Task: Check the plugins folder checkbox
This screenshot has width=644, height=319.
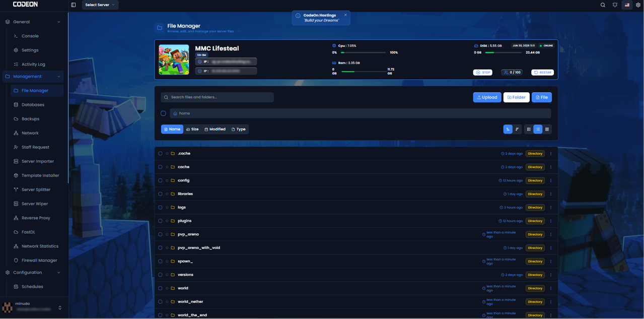Action: [x=160, y=221]
